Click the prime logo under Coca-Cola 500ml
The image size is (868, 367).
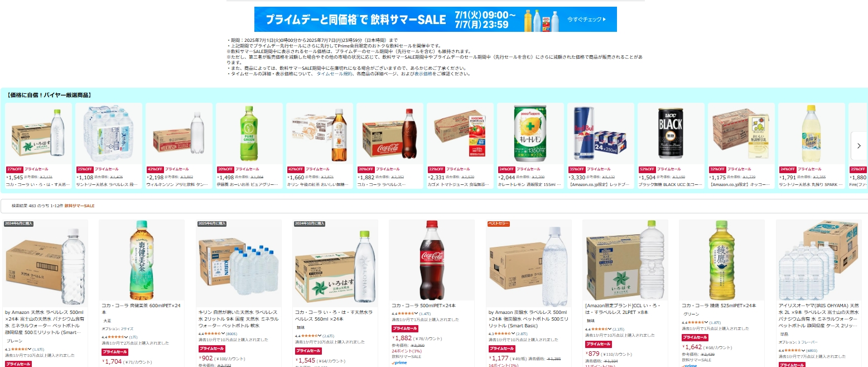(x=399, y=363)
